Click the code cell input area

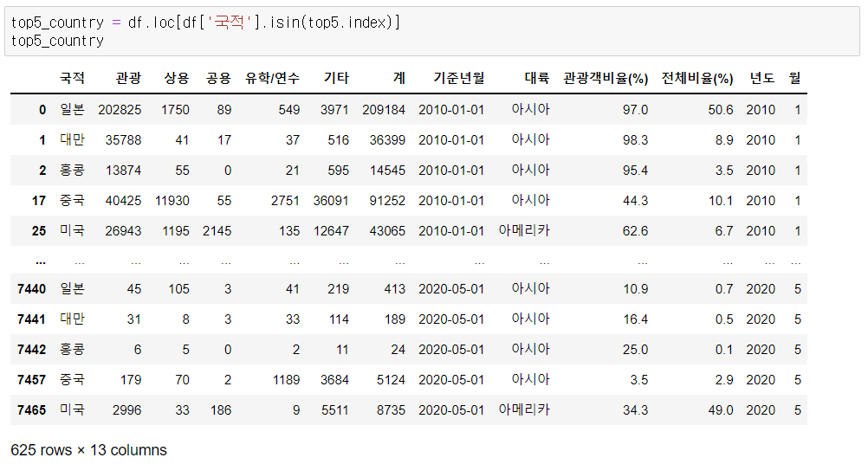(x=431, y=31)
